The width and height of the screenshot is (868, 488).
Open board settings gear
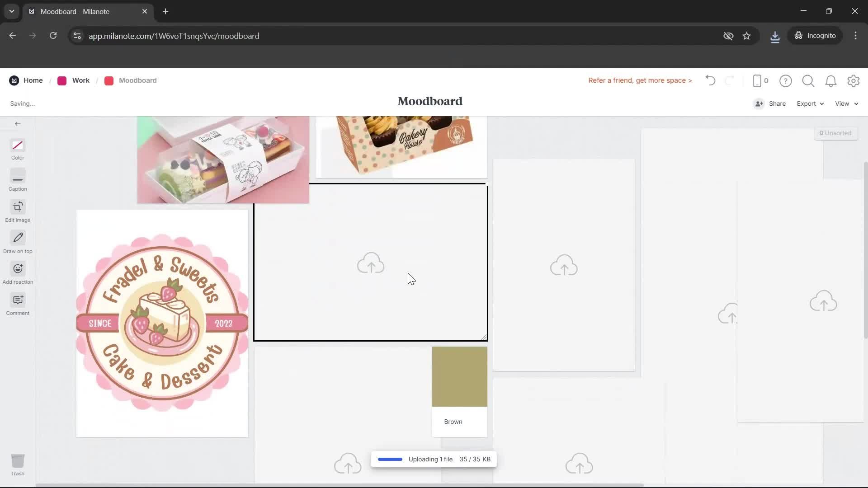pyautogui.click(x=854, y=80)
